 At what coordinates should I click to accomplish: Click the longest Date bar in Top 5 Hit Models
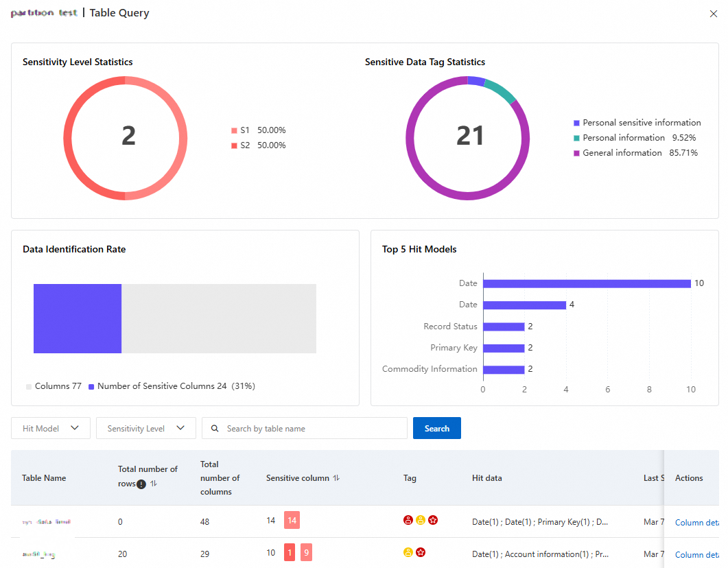coord(587,283)
